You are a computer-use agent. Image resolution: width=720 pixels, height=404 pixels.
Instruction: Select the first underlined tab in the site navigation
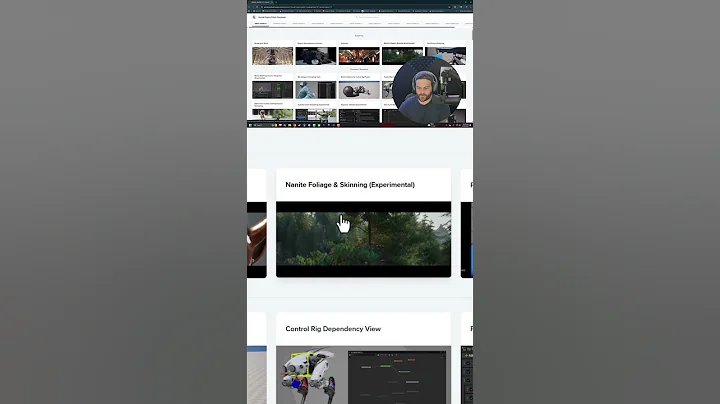[260, 23]
